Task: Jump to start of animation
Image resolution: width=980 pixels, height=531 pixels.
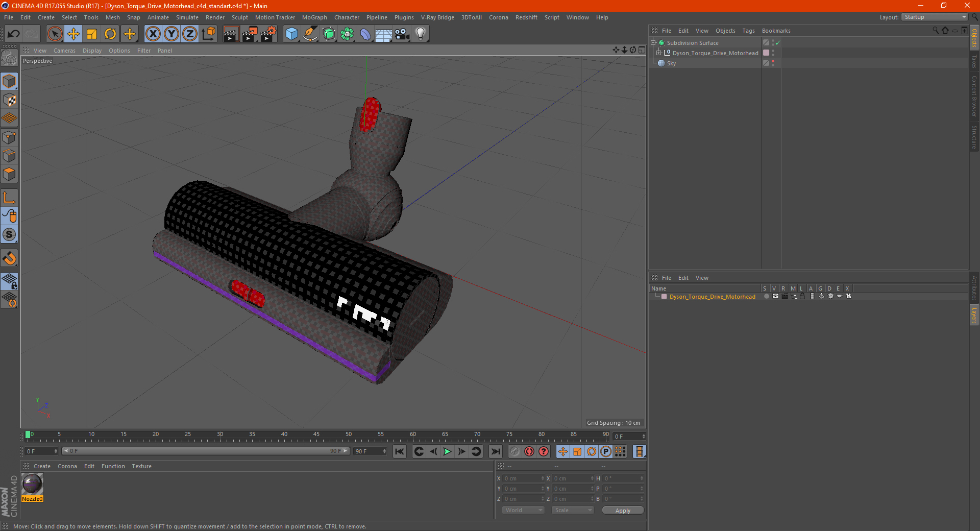Action: [x=400, y=451]
